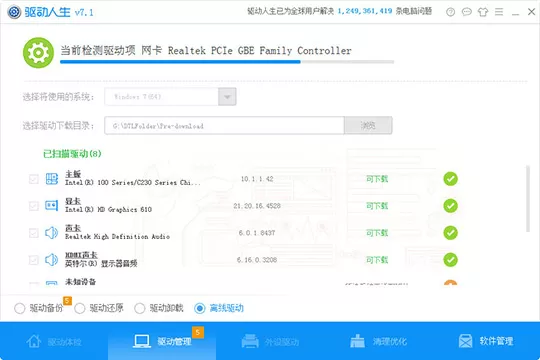Open the help question mark icon

pyautogui.click(x=450, y=12)
